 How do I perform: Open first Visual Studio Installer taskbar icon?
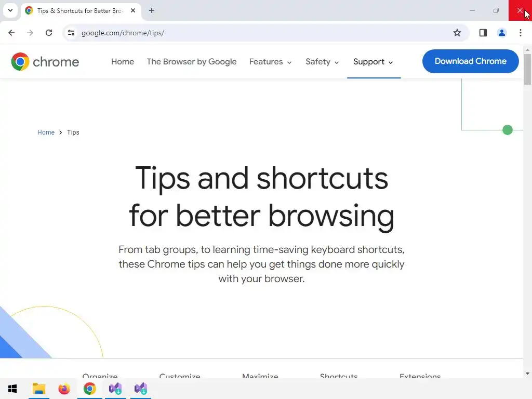(x=115, y=389)
